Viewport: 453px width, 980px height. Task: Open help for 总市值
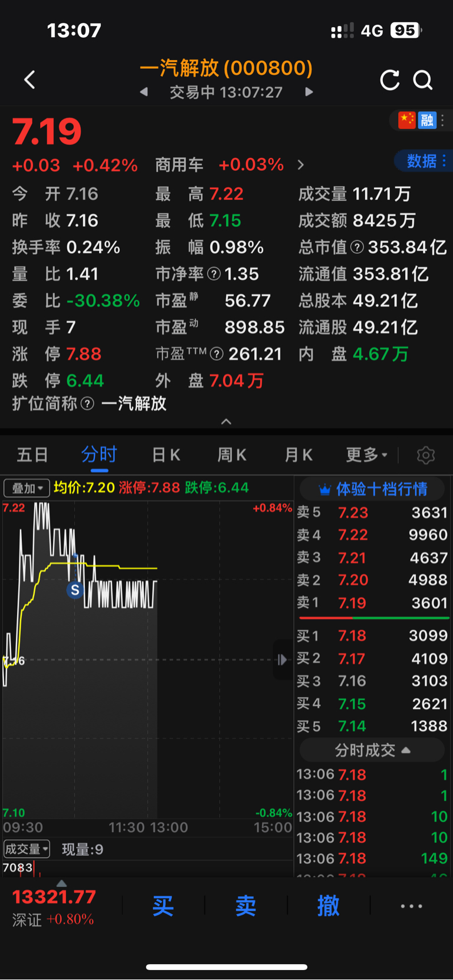click(x=357, y=248)
